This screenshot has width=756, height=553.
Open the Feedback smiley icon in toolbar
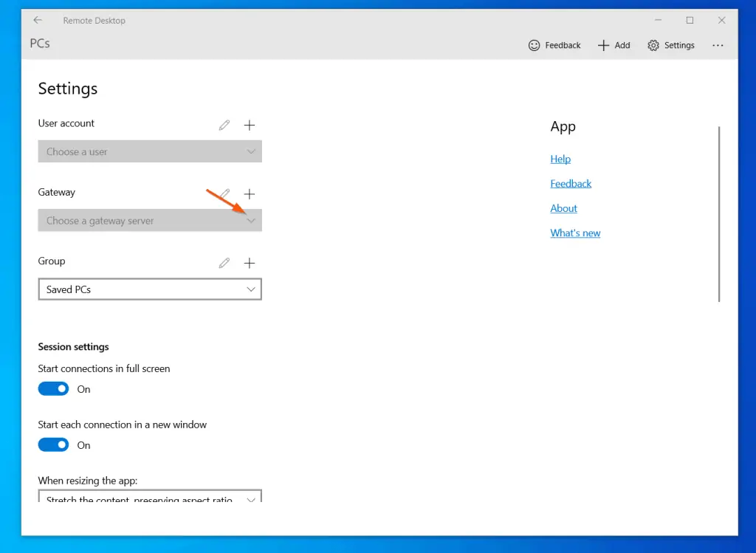tap(534, 45)
